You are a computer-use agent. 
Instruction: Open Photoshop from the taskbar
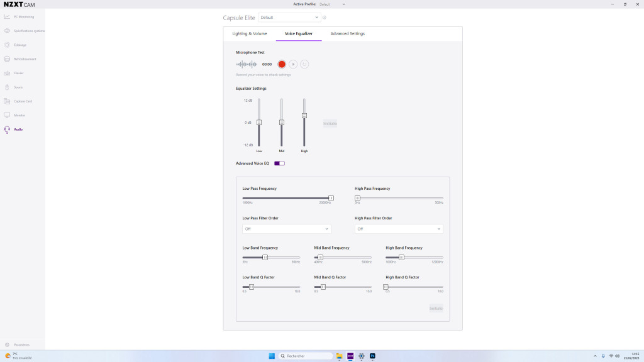pos(372,356)
